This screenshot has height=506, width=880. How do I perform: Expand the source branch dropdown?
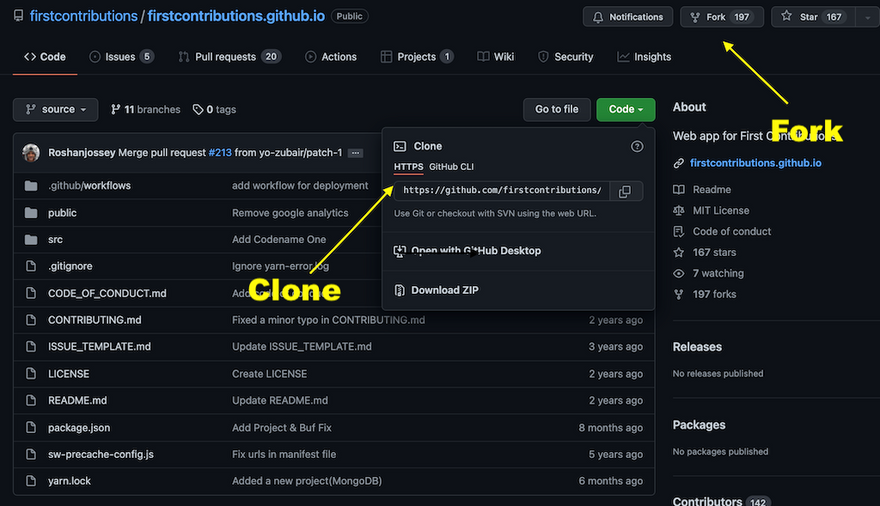pos(56,110)
